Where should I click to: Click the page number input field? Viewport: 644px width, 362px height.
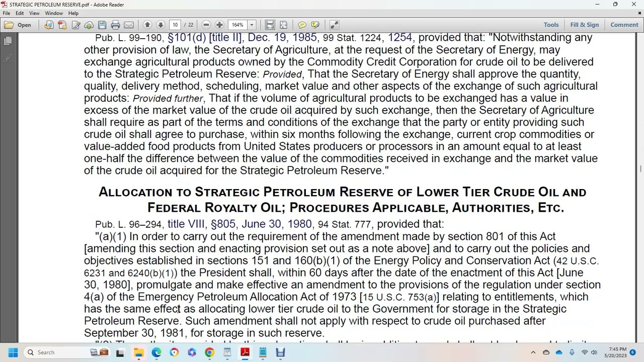[175, 25]
